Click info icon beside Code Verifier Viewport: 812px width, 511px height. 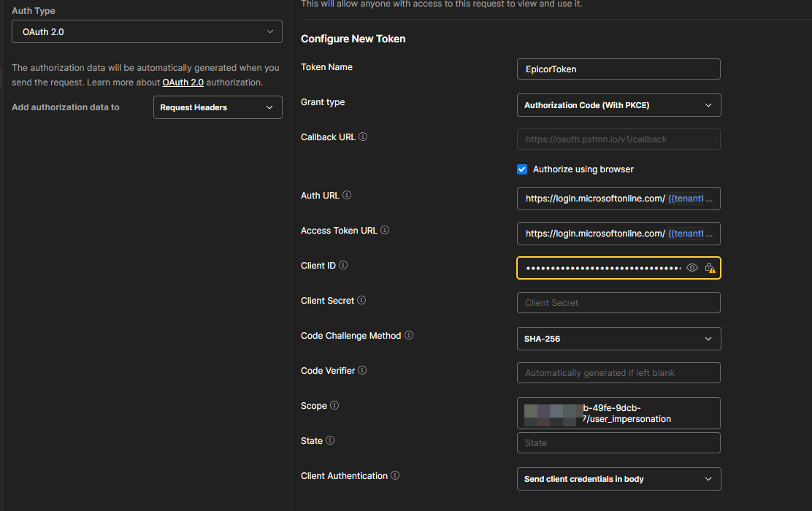[362, 371]
